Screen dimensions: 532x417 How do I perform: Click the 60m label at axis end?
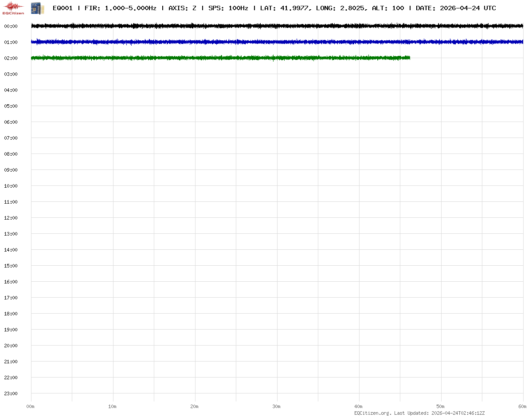point(522,406)
